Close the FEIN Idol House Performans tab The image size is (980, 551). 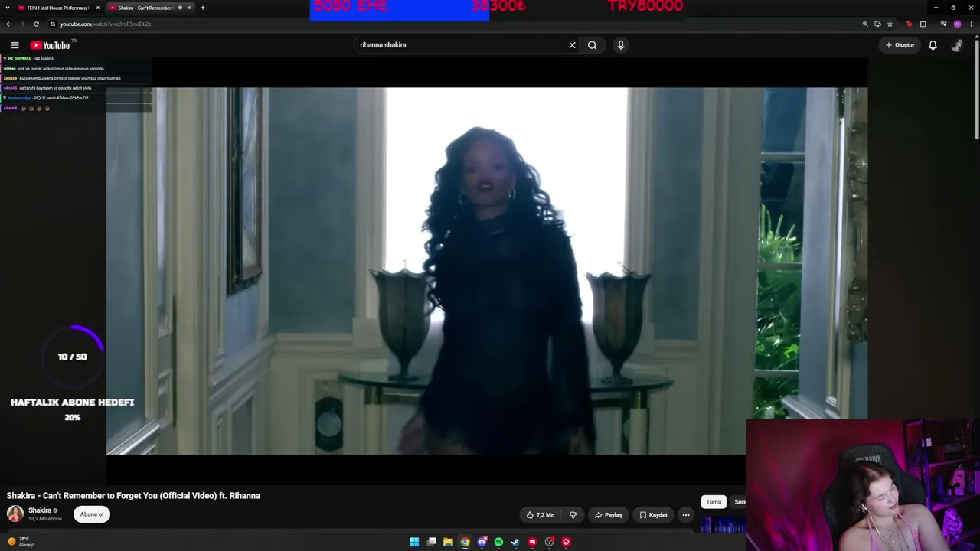click(98, 8)
